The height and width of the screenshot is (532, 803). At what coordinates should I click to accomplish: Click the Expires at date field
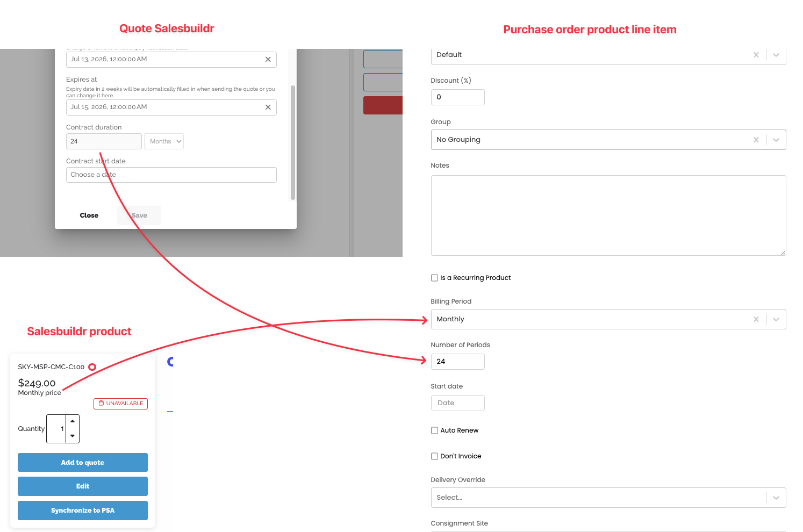[171, 107]
